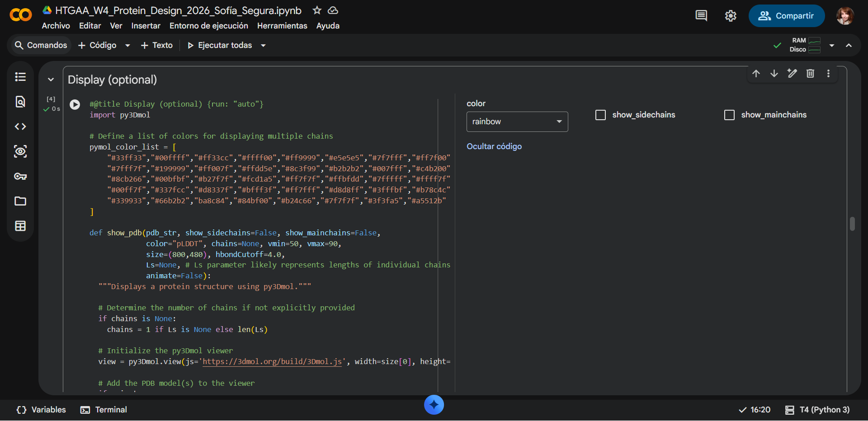Enable show_sidechains checkbox
The width and height of the screenshot is (868, 421).
(600, 115)
